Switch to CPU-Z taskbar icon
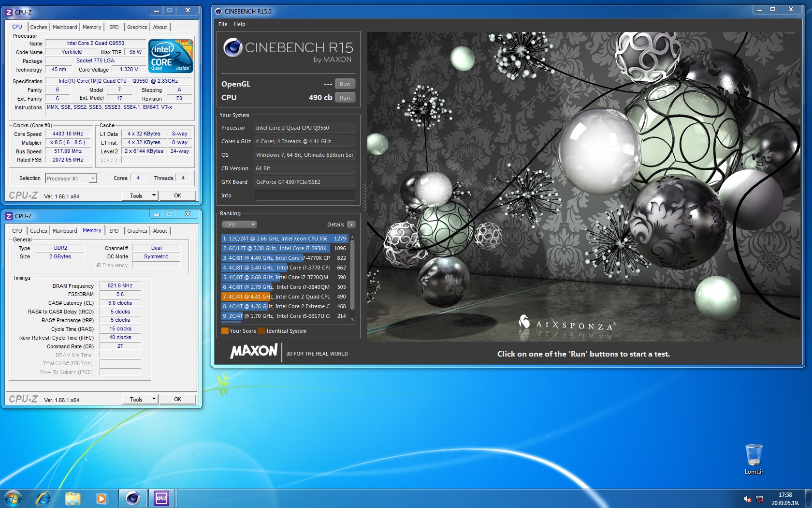Image resolution: width=812 pixels, height=508 pixels. coord(161,498)
